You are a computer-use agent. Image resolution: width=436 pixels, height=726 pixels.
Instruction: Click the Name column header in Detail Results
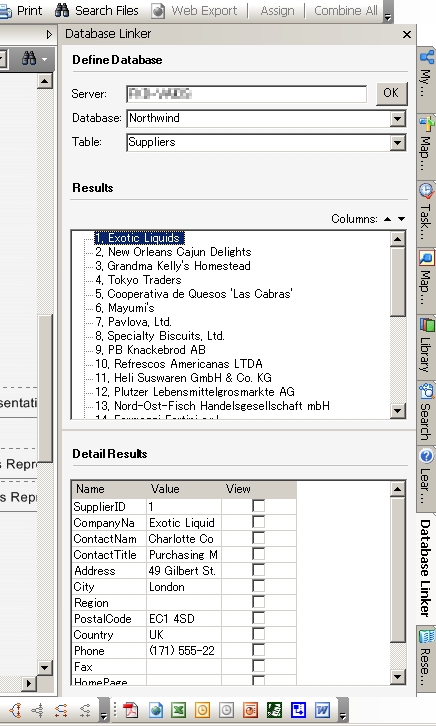coord(109,489)
